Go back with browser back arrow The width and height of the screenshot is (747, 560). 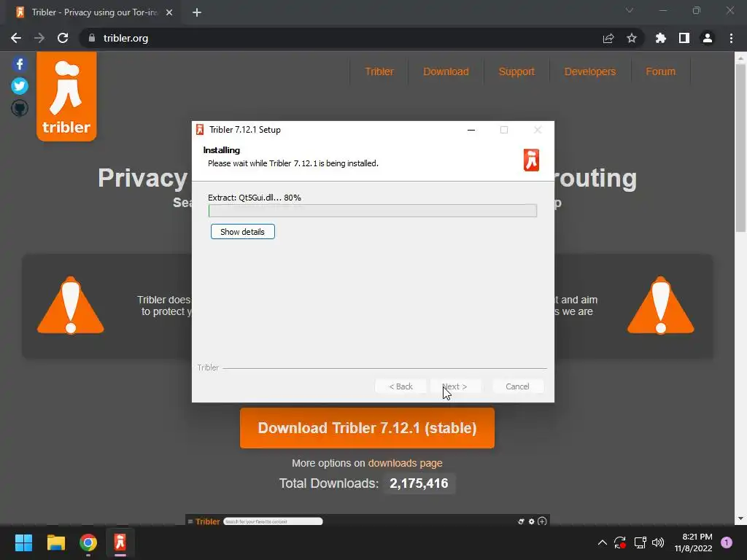16,38
